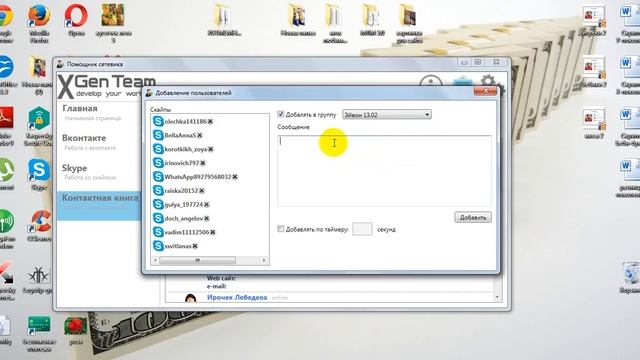
Task: Select the name olechka141186 in the list
Action: tap(185, 122)
